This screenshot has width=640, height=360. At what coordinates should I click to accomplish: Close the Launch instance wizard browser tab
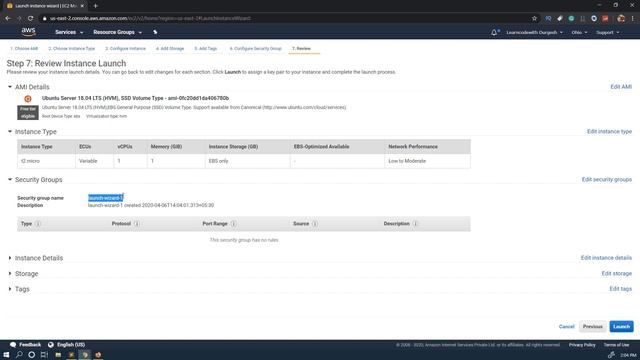82,6
